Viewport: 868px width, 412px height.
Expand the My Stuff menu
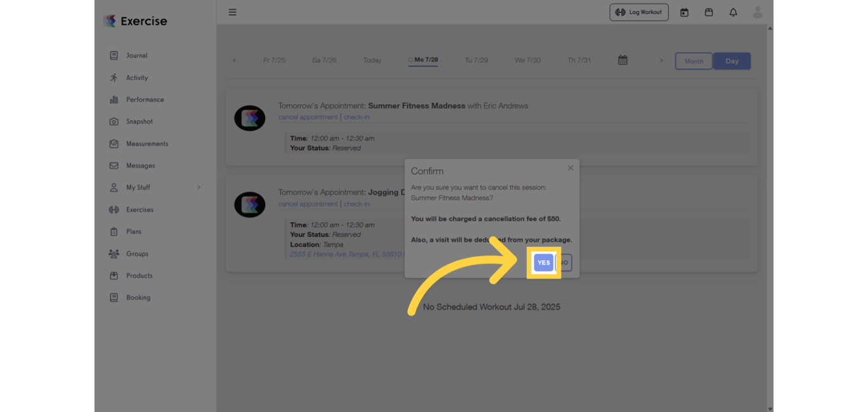click(x=137, y=188)
